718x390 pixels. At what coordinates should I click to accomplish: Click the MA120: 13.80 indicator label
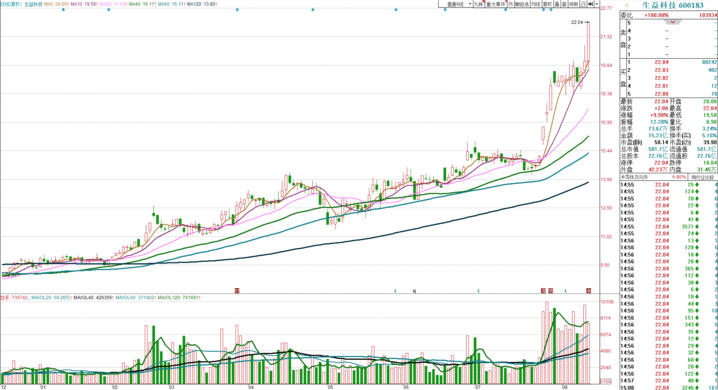click(x=202, y=4)
